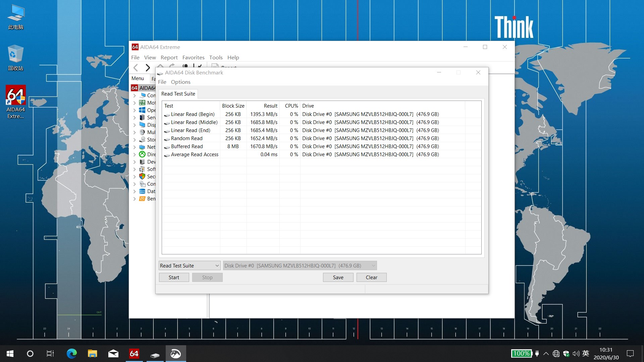Expand the DirectX tree node chevron
Viewport: 644px width, 362px height.
[135, 155]
